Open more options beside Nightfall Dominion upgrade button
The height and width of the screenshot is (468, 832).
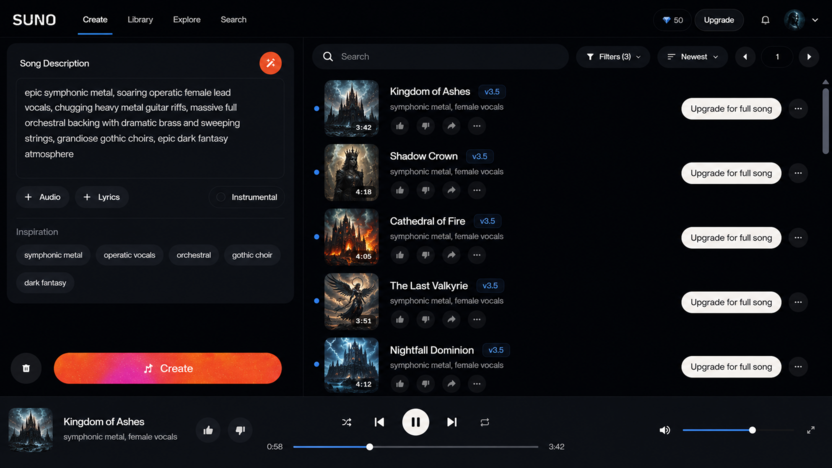(798, 367)
